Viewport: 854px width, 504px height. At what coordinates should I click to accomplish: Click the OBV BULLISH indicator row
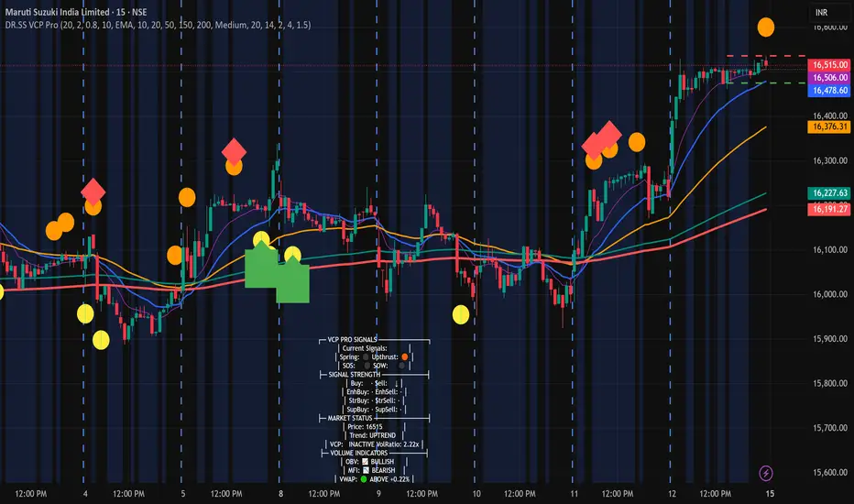pos(374,462)
